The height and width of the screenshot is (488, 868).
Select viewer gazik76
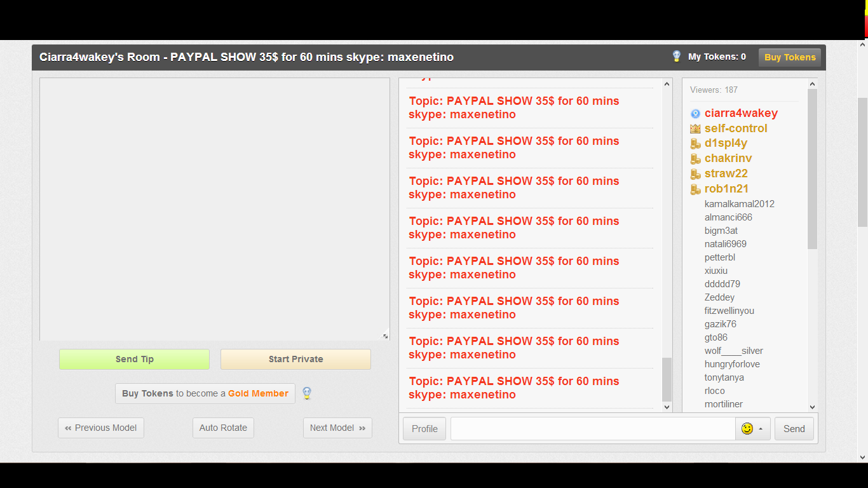pos(721,324)
